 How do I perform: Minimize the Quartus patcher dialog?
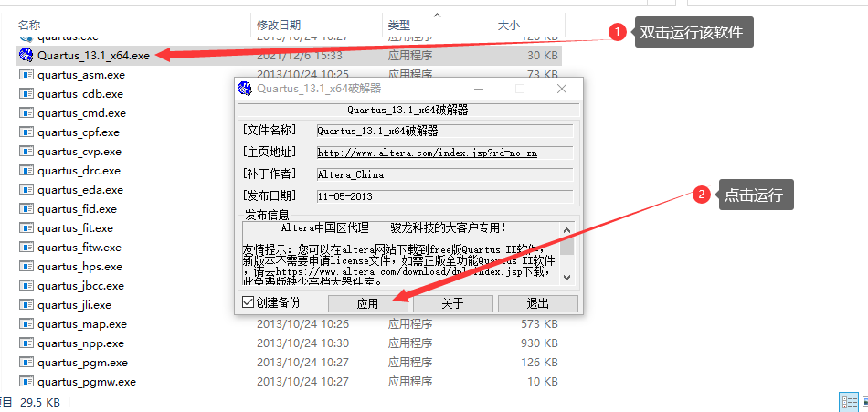click(x=478, y=89)
